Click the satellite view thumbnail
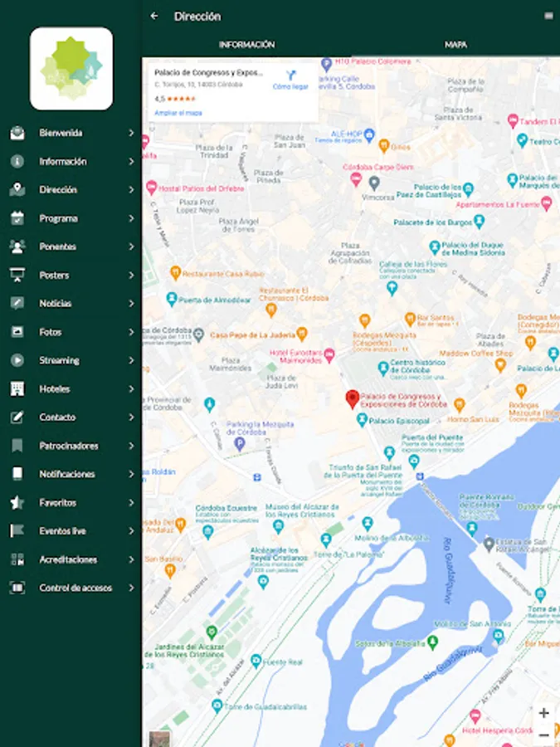 point(159,739)
